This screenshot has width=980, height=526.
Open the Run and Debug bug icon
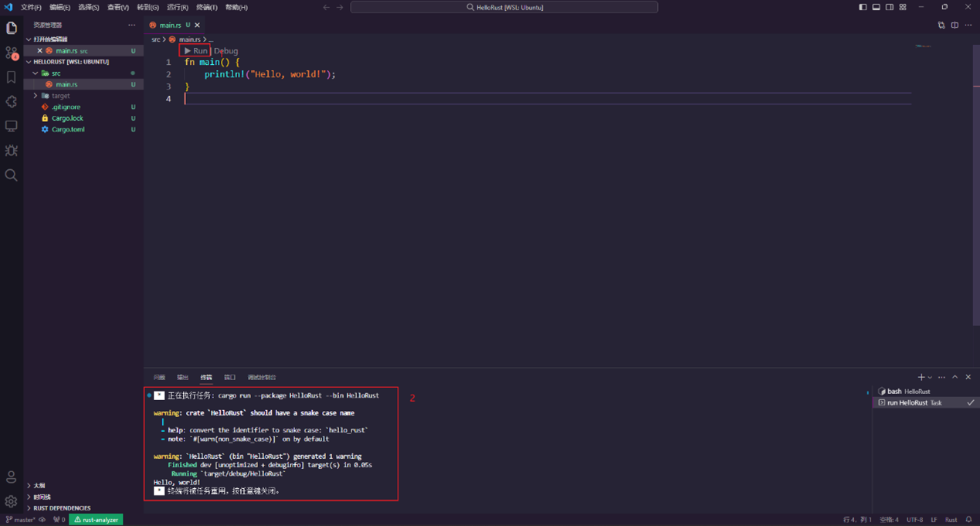(x=12, y=151)
